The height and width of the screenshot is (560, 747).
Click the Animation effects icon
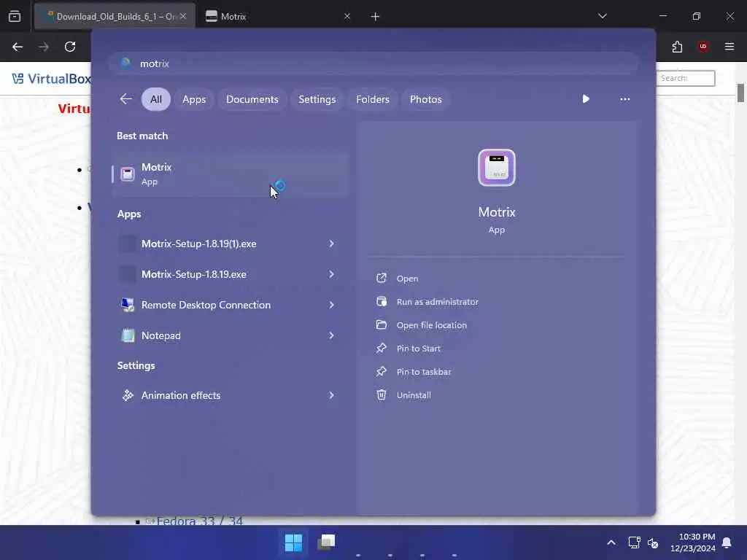coord(128,395)
